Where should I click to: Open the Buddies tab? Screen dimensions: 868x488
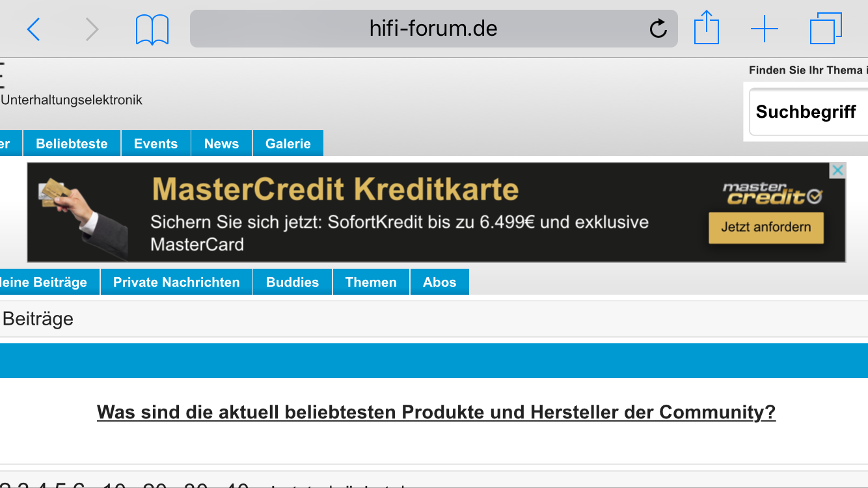coord(293,282)
